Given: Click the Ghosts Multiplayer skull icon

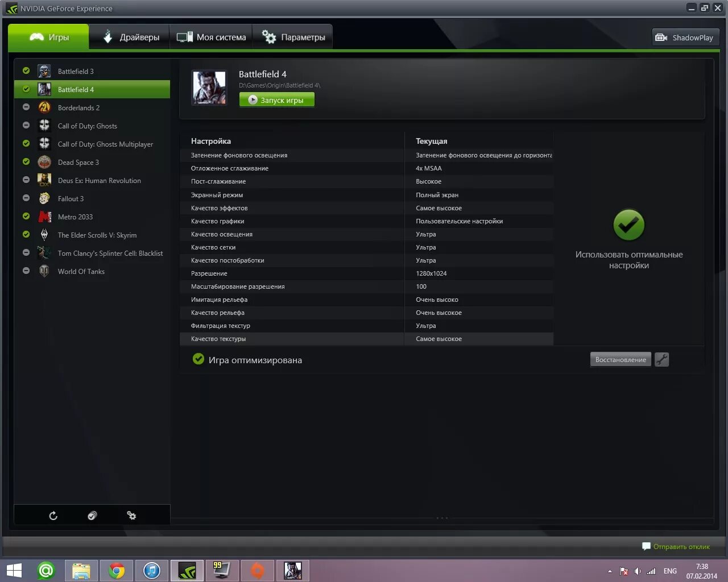Looking at the screenshot, I should pyautogui.click(x=44, y=144).
